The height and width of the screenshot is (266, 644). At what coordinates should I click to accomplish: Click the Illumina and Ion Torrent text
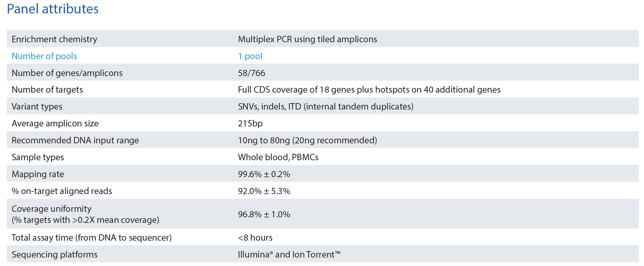click(289, 255)
